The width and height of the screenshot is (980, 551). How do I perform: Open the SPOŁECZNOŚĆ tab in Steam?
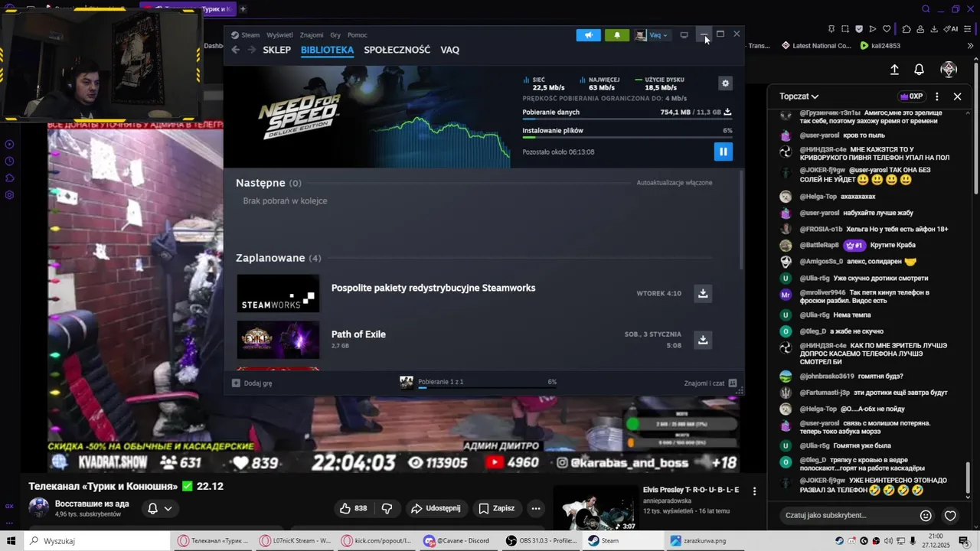point(397,50)
